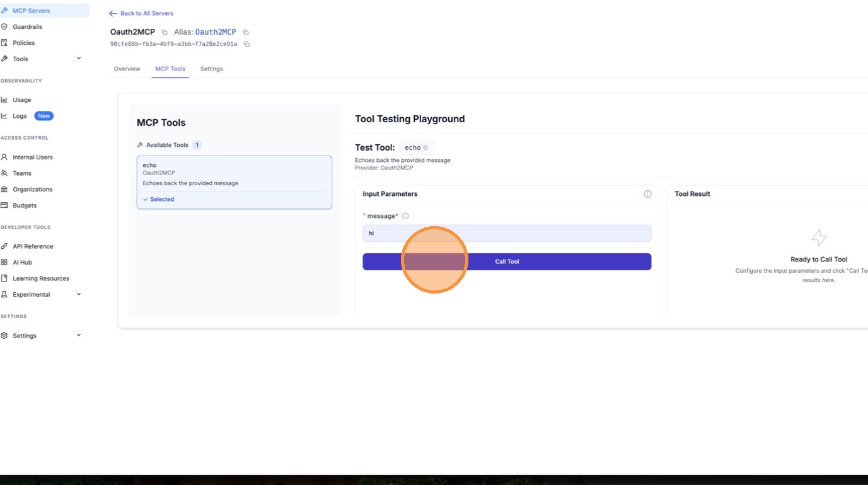868x485 pixels.
Task: Click the AI Hub grid icon
Action: click(4, 263)
